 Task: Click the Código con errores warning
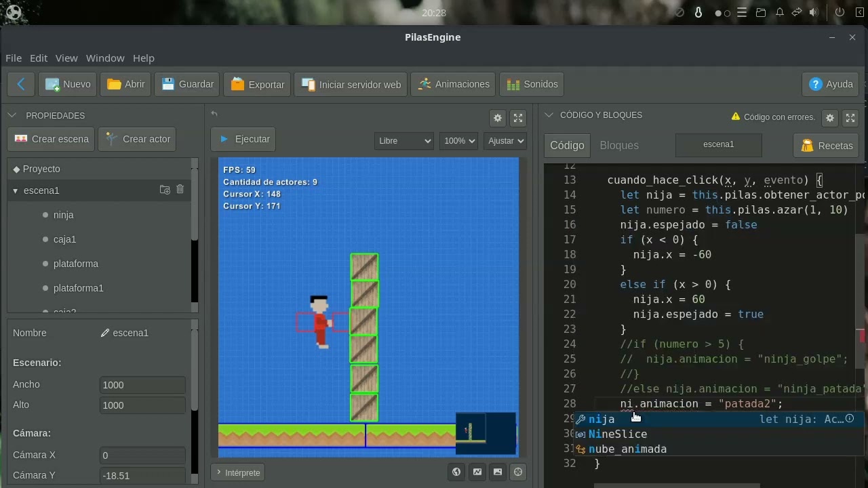coord(773,117)
